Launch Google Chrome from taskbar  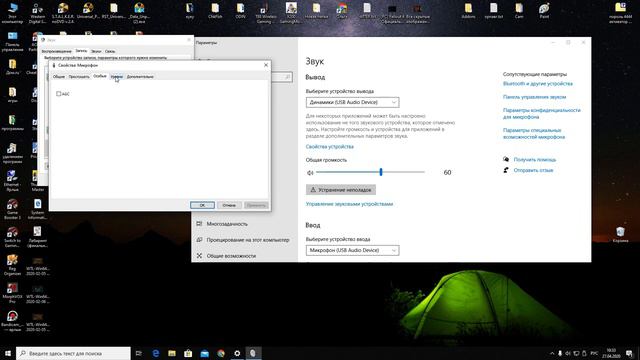click(221, 353)
